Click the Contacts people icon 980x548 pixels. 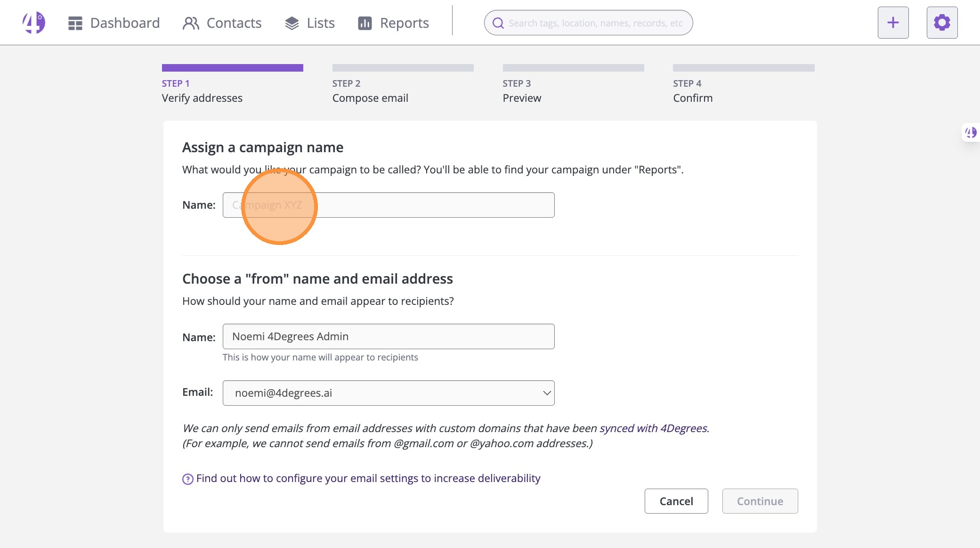(191, 23)
